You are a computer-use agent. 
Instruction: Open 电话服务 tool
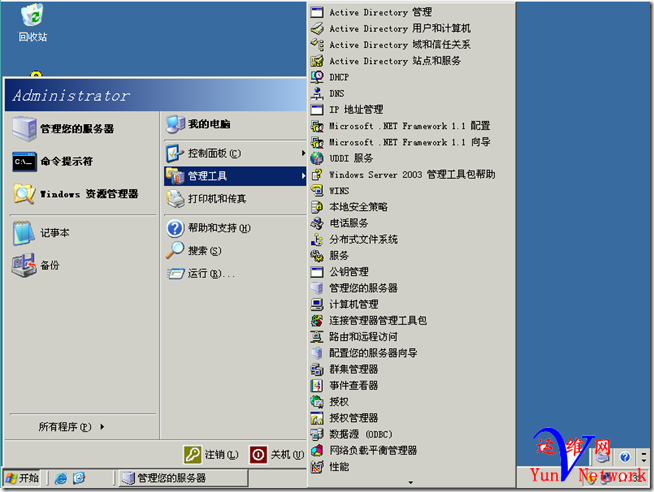tap(411, 223)
